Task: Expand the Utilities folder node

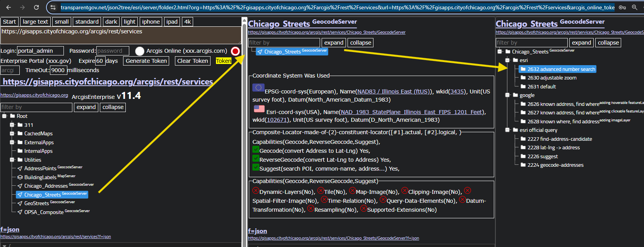Action: pos(12,160)
